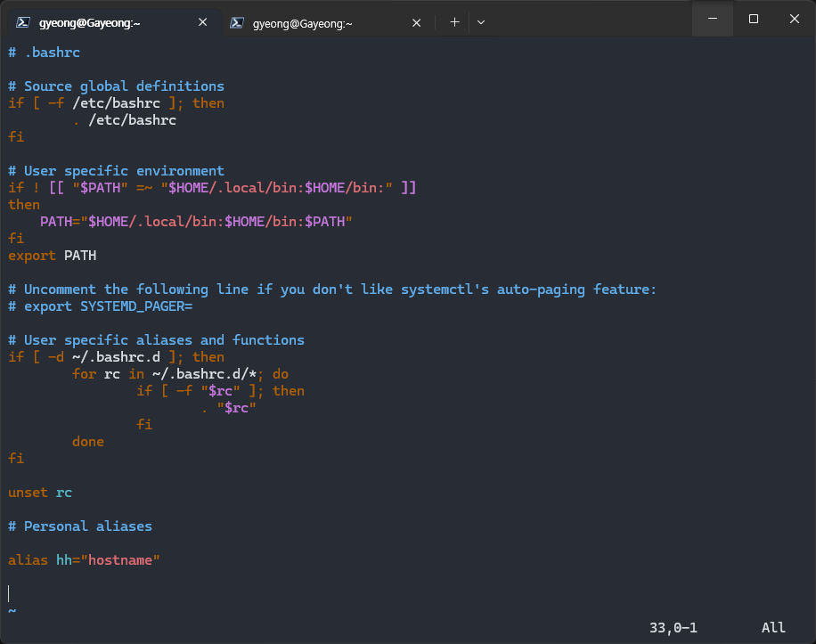This screenshot has width=816, height=644.
Task: Close the terminal window
Action: (795, 19)
